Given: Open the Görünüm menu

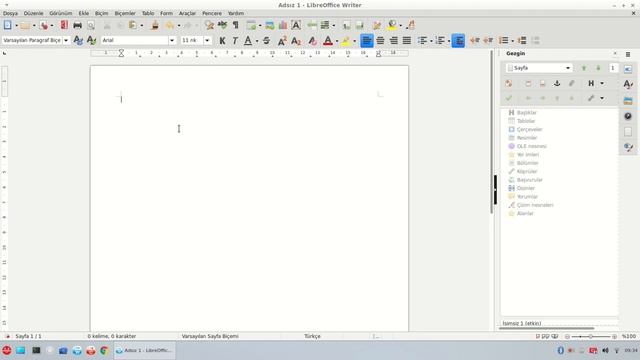Looking at the screenshot, I should [x=61, y=13].
